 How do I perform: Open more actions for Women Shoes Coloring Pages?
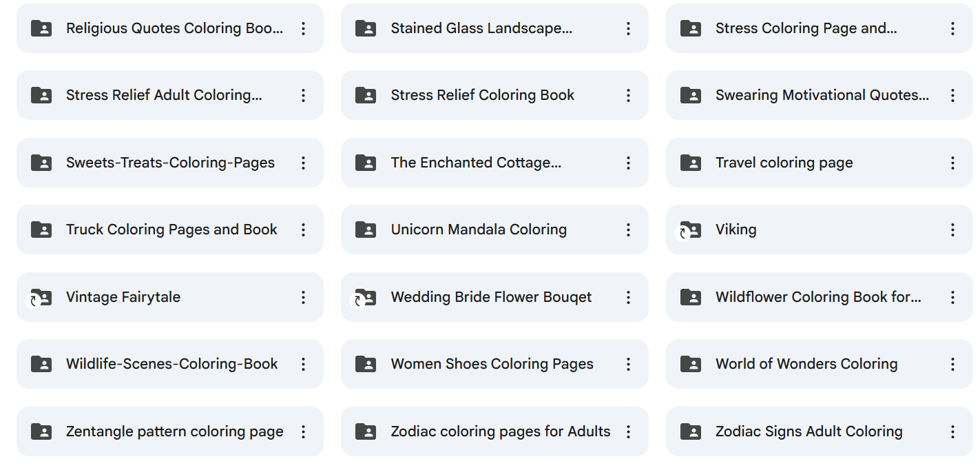pos(628,364)
